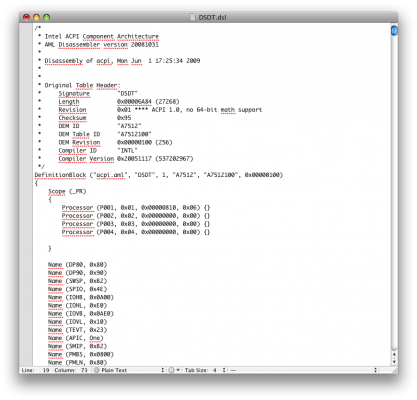417x400 pixels.
Task: Click the DSDT.dsl document icon in title bar
Action: (x=192, y=17)
